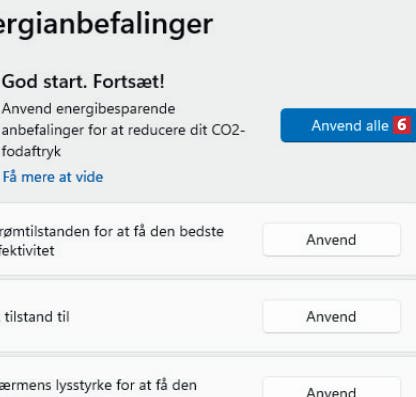
Task: Apply the strømtilstanden recommendation with Anvend
Action: point(332,240)
